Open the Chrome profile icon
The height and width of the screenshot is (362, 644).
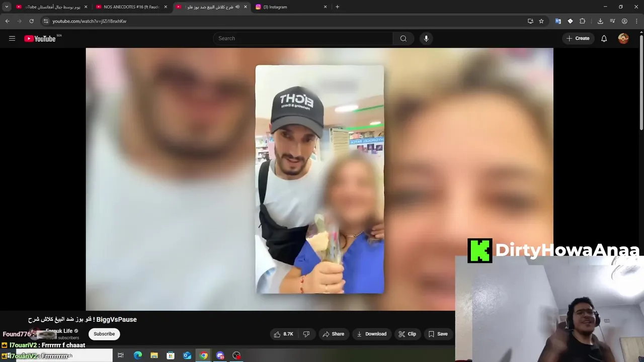coord(624,21)
